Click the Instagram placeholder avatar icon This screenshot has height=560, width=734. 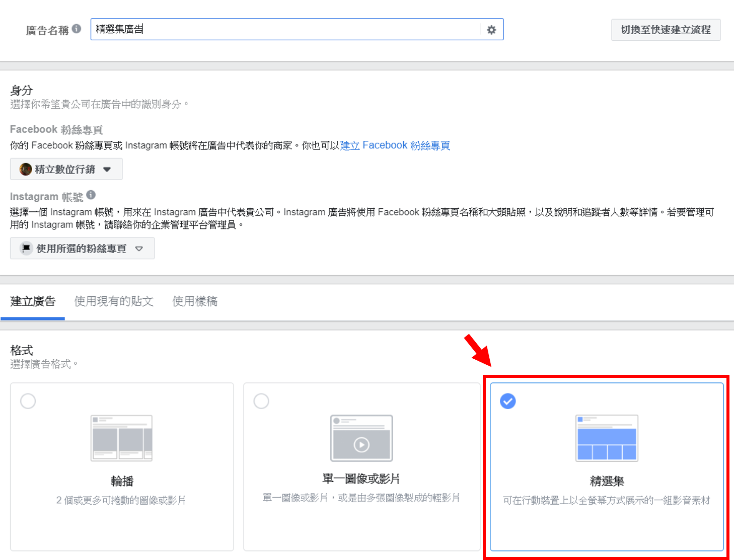pyautogui.click(x=26, y=248)
